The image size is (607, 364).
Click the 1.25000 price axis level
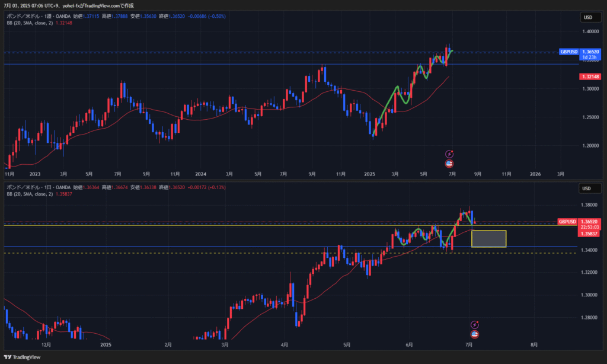pyautogui.click(x=590, y=117)
